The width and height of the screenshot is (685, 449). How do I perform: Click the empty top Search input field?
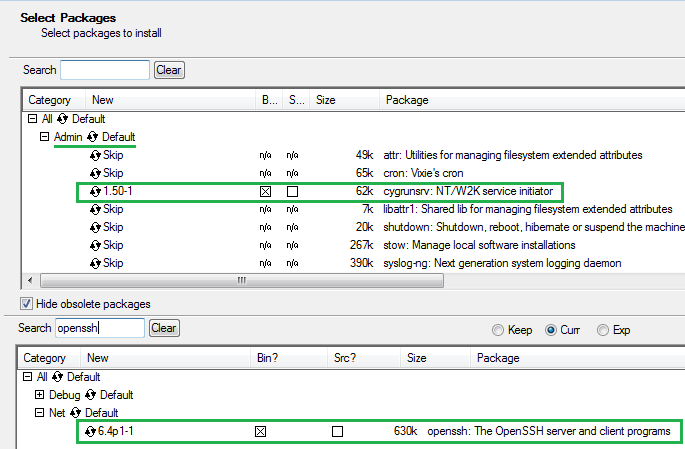[105, 70]
